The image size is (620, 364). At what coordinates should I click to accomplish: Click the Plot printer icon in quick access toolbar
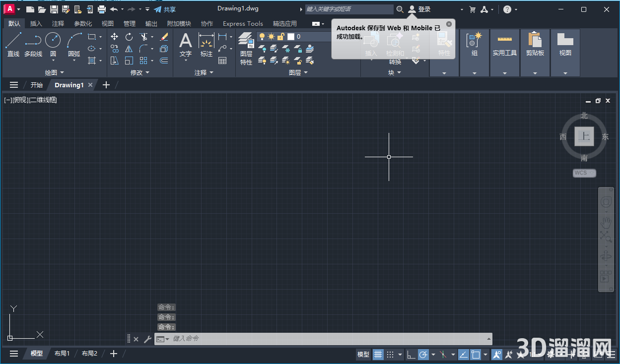pyautogui.click(x=102, y=9)
